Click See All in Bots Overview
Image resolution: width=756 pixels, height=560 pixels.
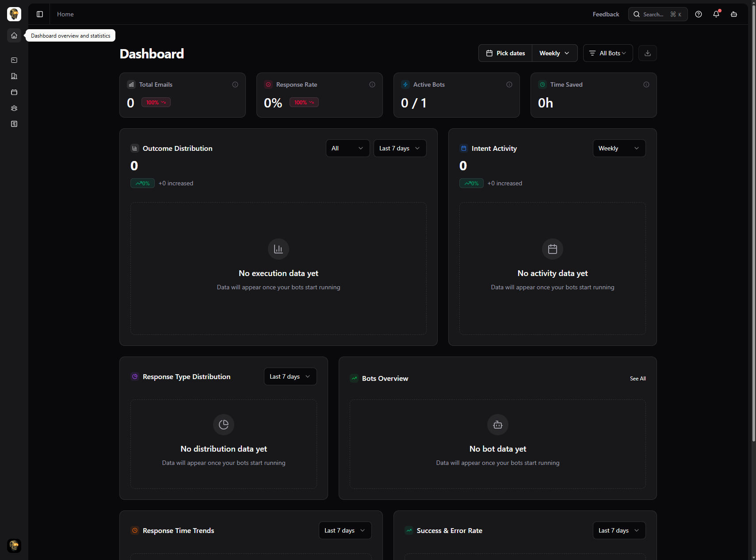638,378
